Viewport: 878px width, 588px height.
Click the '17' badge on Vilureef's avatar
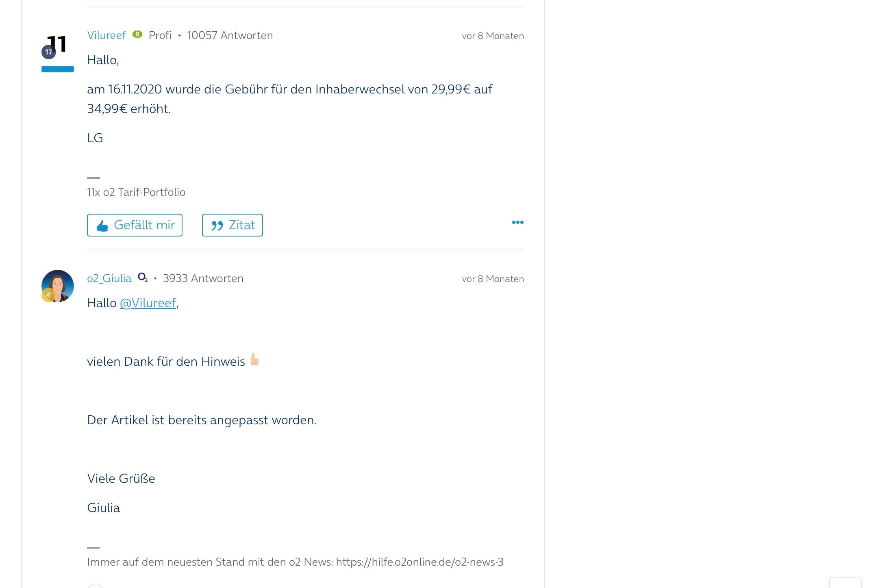(49, 52)
